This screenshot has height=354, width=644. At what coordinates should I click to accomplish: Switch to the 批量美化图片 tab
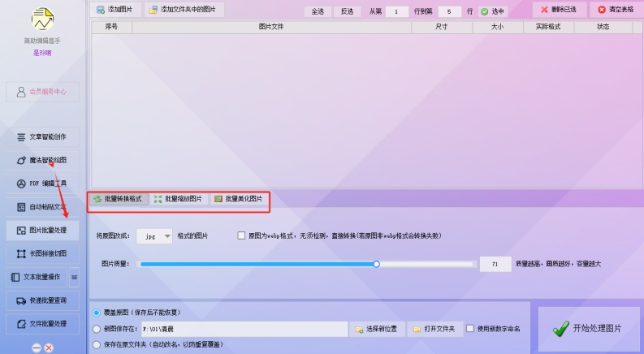239,199
